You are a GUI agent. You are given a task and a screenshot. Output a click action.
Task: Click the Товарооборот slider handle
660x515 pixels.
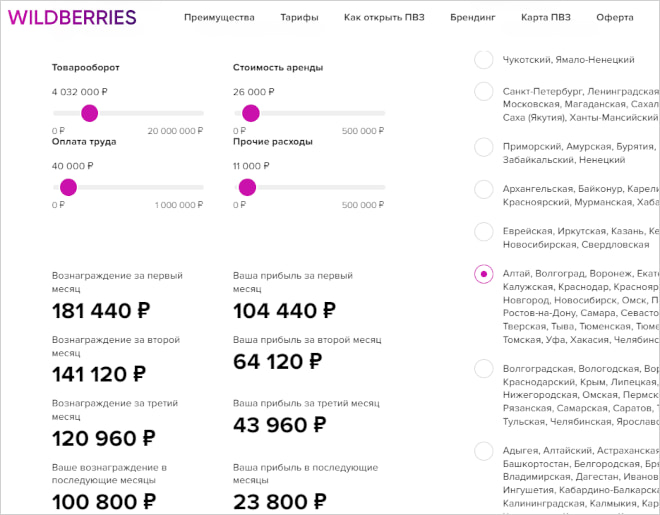[x=89, y=113]
